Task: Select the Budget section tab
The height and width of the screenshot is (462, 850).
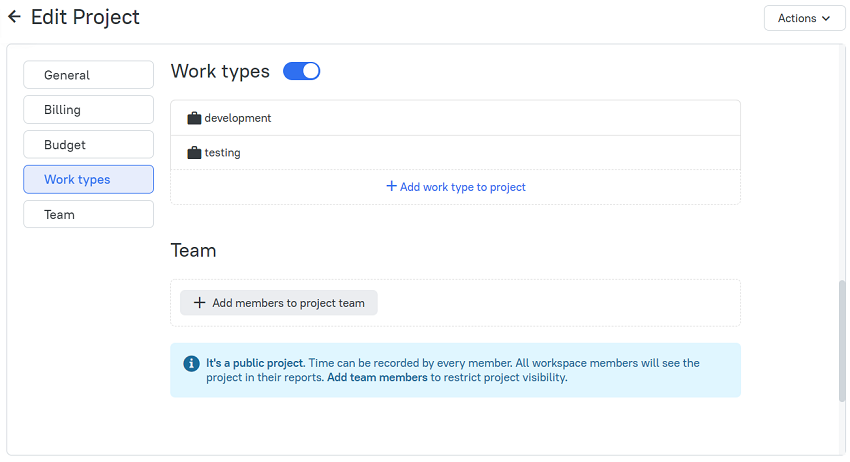Action: 88,145
